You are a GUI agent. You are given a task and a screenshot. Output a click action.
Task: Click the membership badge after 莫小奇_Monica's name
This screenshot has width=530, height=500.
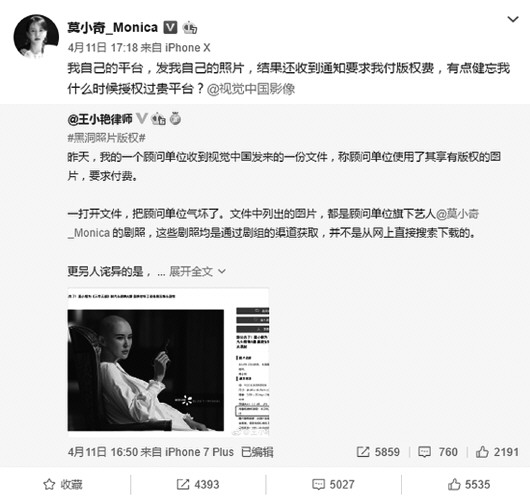(190, 28)
